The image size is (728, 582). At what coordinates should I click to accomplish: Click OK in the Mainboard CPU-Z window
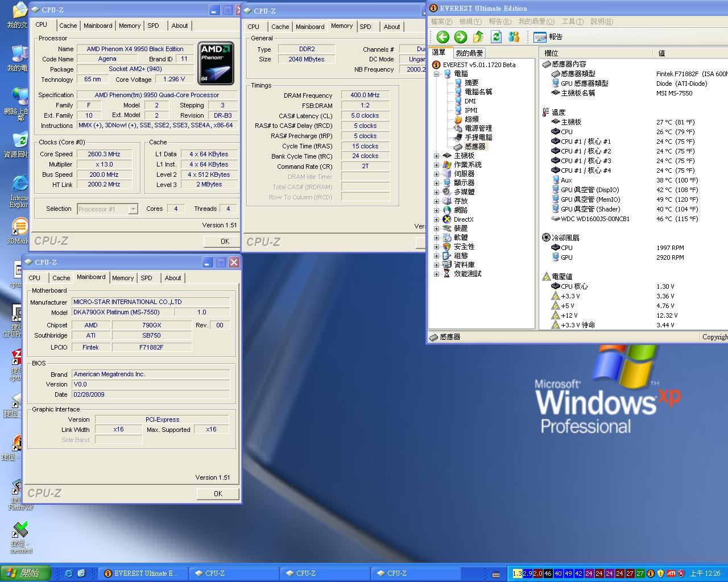click(x=218, y=494)
